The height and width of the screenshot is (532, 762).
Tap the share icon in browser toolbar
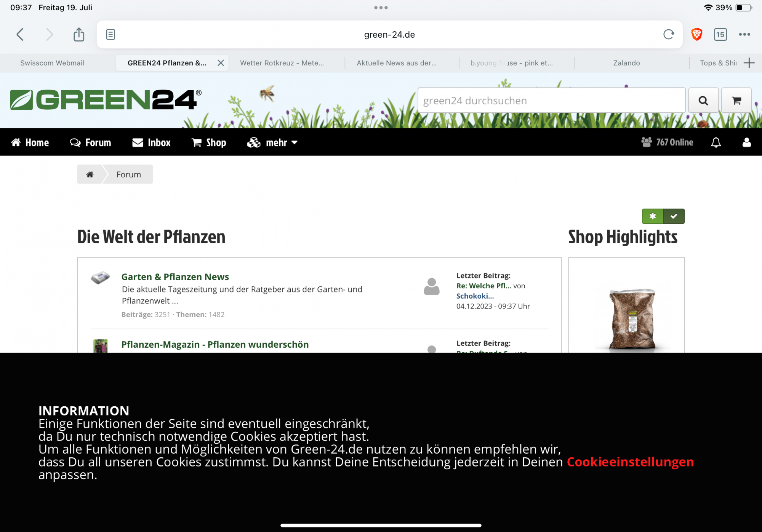tap(79, 35)
